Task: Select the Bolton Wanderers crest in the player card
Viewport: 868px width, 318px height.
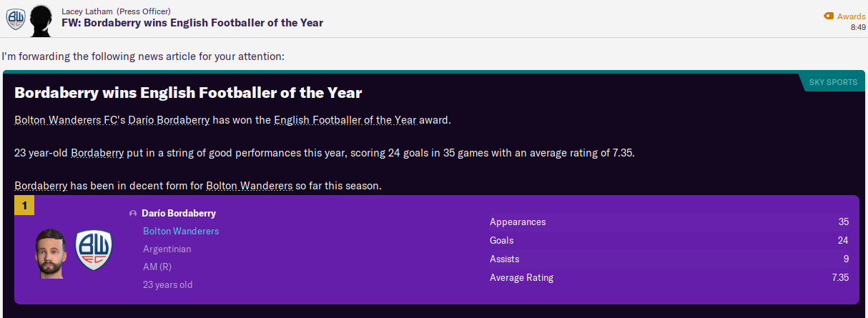Action: click(94, 249)
